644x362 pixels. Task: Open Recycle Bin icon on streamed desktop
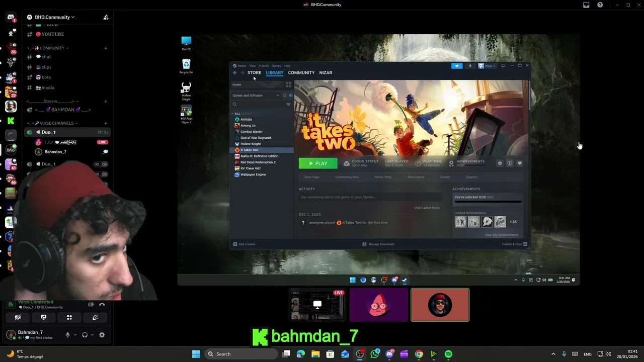coord(186,66)
